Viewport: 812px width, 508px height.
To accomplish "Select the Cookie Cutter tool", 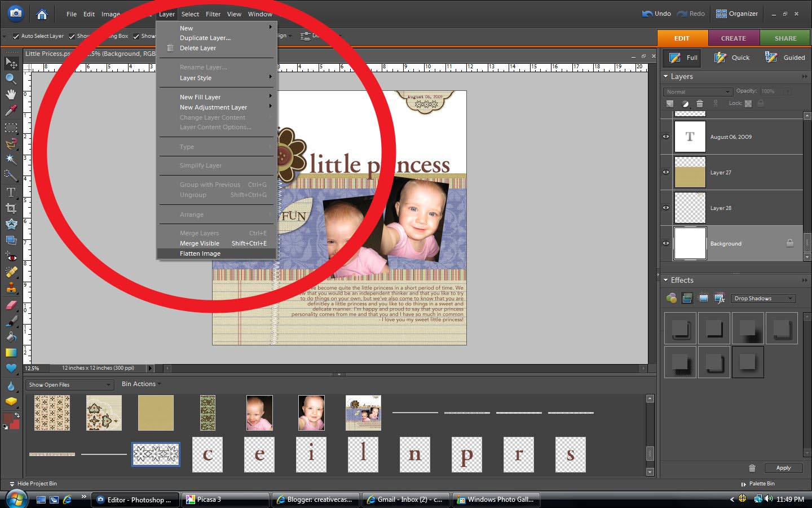I will click(11, 224).
